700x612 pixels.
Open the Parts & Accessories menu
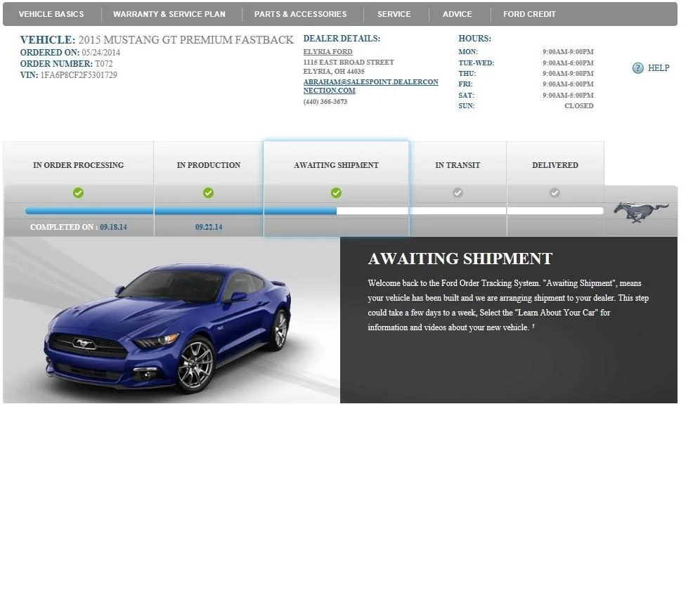click(x=300, y=14)
